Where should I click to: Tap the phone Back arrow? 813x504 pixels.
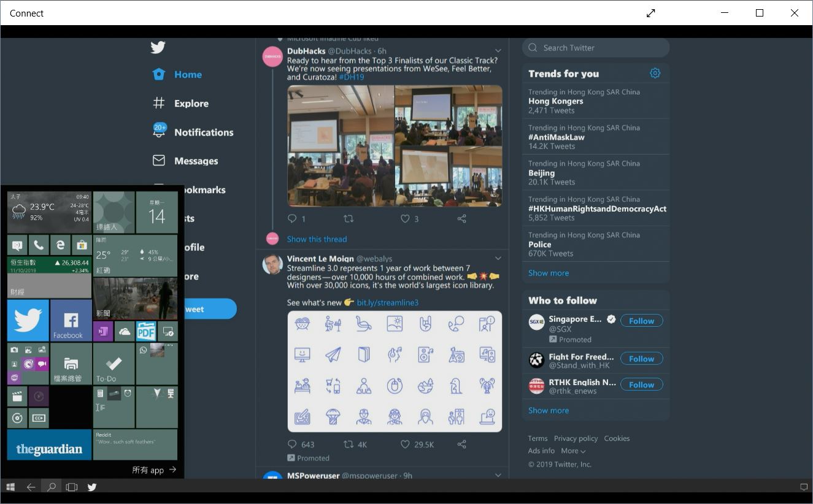tap(31, 487)
